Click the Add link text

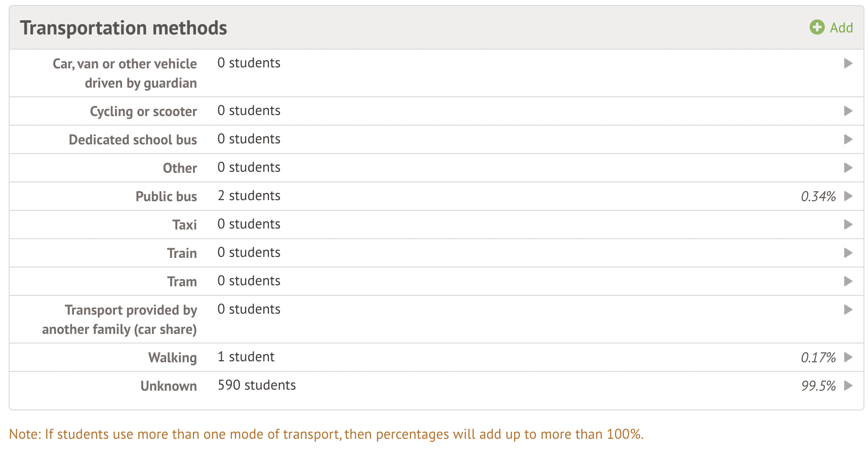click(x=841, y=28)
